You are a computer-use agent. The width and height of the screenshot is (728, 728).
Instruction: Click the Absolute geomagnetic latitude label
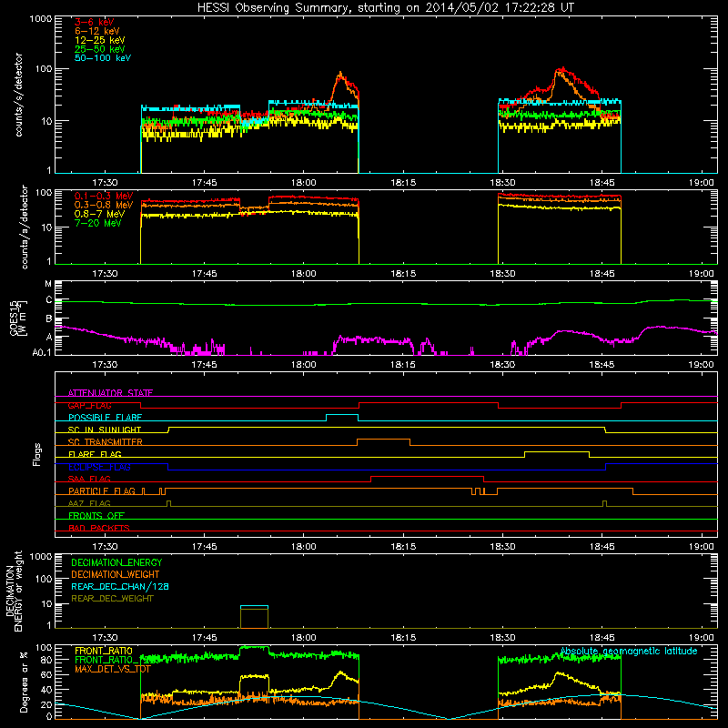tap(629, 651)
